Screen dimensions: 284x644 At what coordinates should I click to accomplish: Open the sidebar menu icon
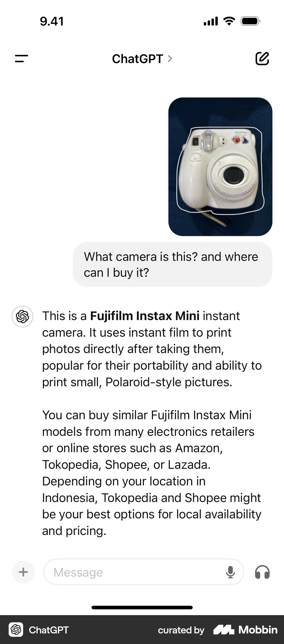21,59
